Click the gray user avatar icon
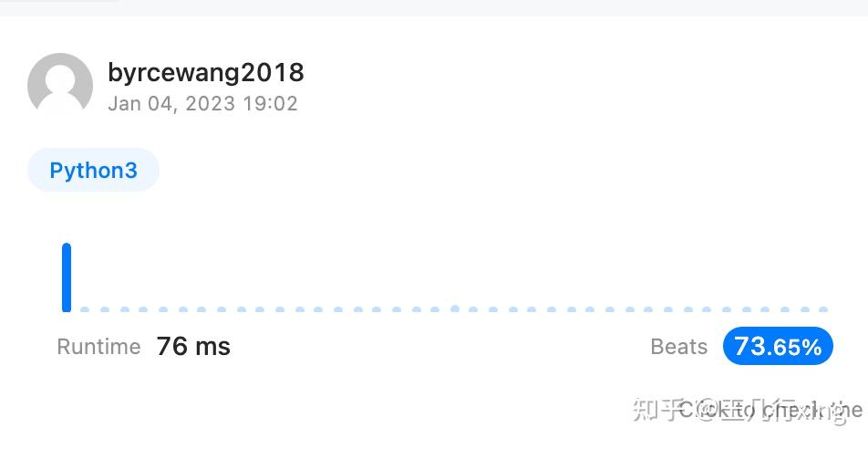The image size is (868, 449). (x=60, y=85)
